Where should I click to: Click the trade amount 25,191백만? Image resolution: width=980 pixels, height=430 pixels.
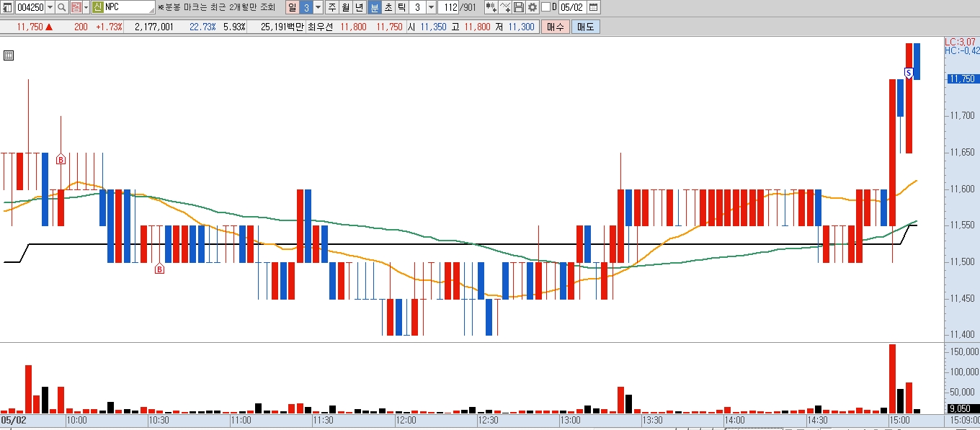pyautogui.click(x=282, y=27)
